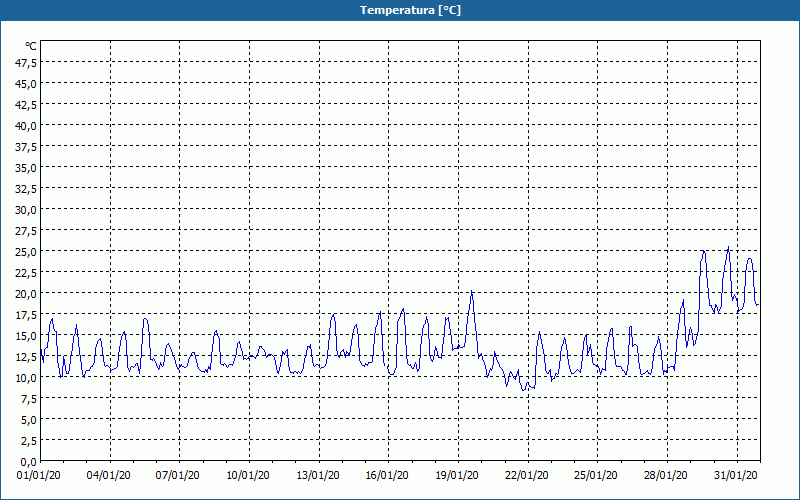The height and width of the screenshot is (500, 800).
Task: Click the 40,0 y-axis label
Action: pyautogui.click(x=27, y=126)
